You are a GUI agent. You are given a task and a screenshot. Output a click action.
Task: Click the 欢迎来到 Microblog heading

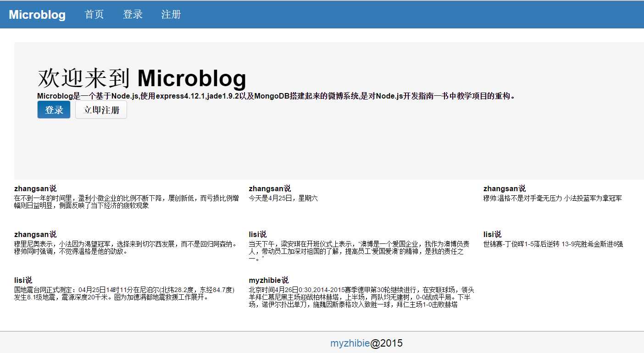(x=142, y=78)
